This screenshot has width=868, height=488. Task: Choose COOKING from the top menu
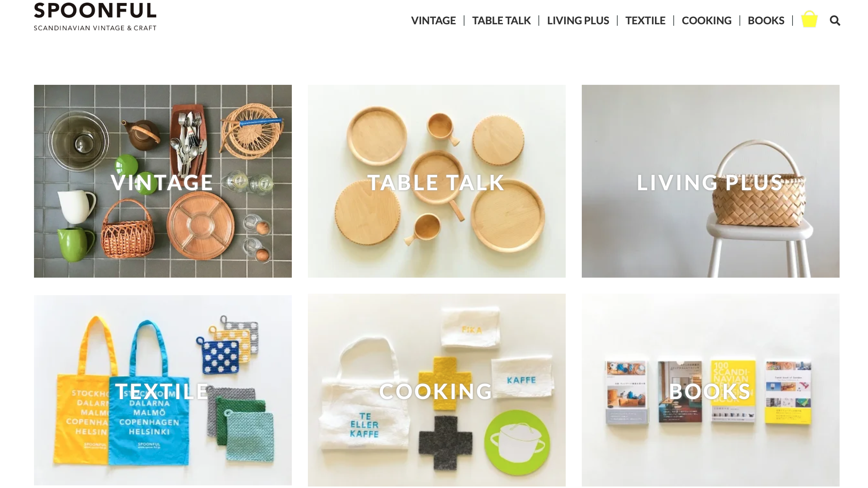click(x=707, y=21)
